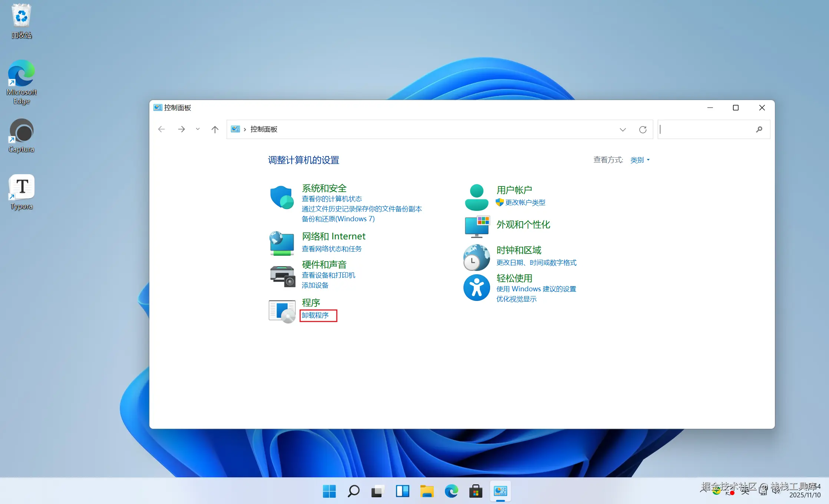
Task: Click the Ease of Access icon
Action: [476, 288]
